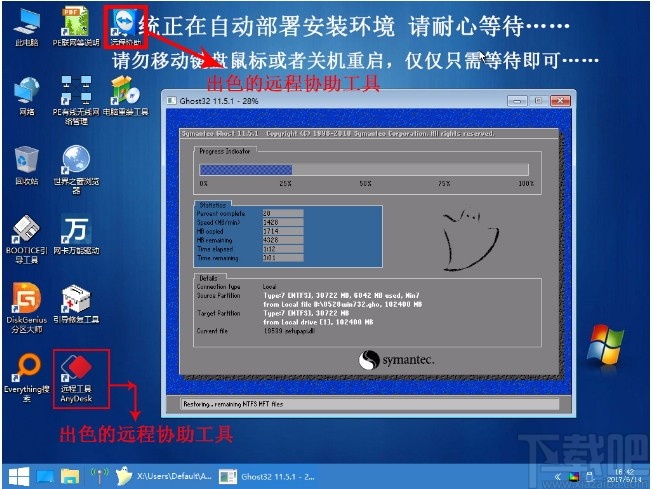Click the Restoring NTFS MFT status text
The width and height of the screenshot is (652, 489).
[x=233, y=404]
